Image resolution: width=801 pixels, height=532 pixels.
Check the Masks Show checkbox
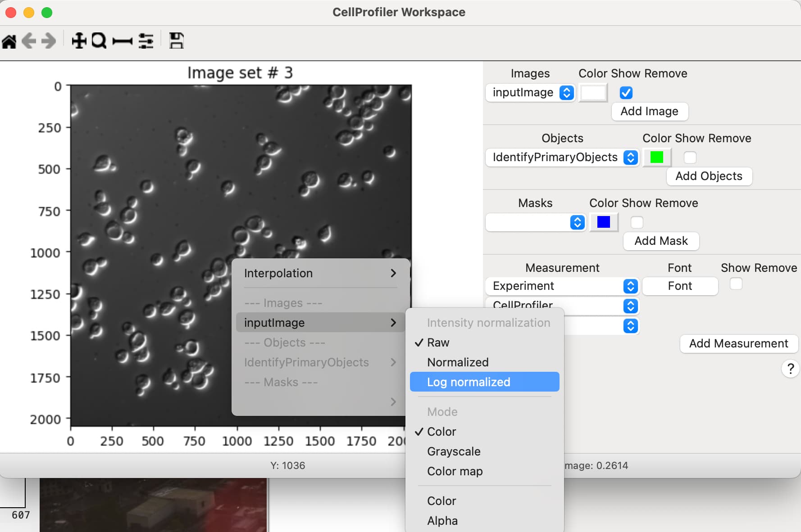coord(637,222)
